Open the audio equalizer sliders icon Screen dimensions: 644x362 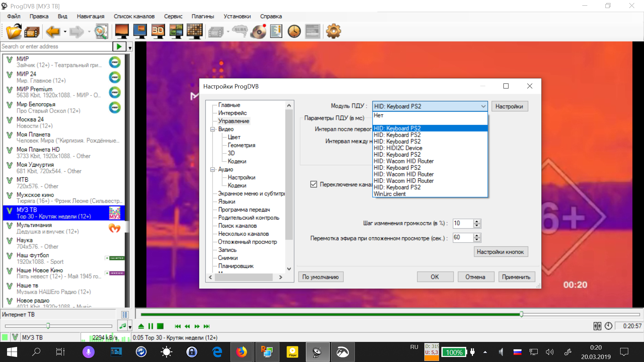click(x=597, y=326)
